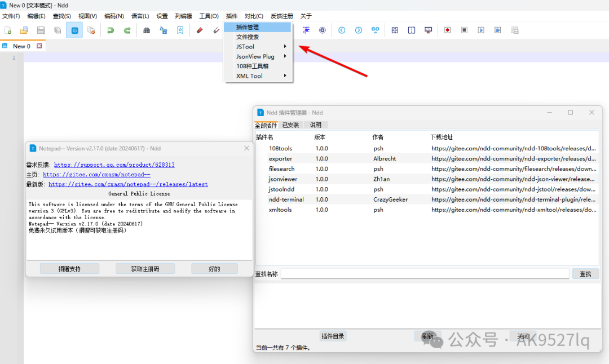Click the Open file folder icon

click(24, 30)
